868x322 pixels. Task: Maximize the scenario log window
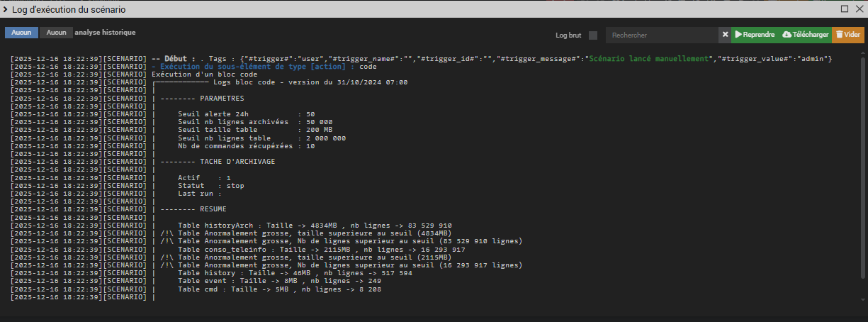click(845, 9)
